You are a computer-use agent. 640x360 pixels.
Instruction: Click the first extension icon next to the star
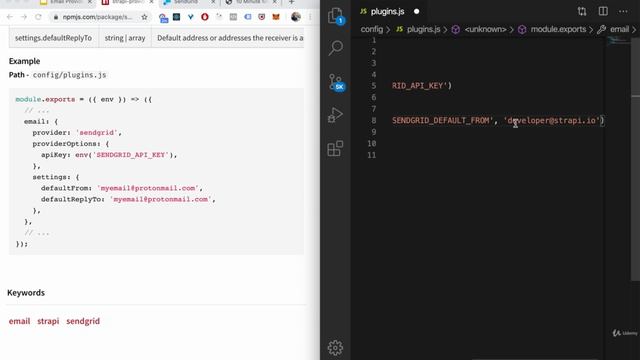[163, 18]
